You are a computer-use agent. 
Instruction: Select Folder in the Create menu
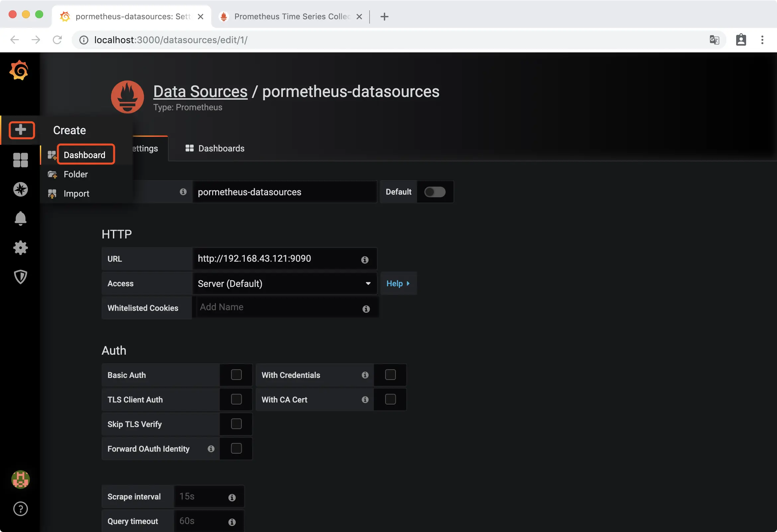coord(76,174)
